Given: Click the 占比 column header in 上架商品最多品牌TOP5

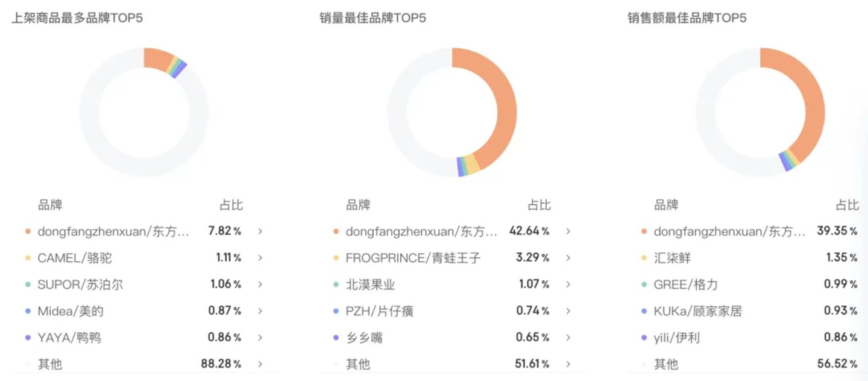Looking at the screenshot, I should (231, 205).
